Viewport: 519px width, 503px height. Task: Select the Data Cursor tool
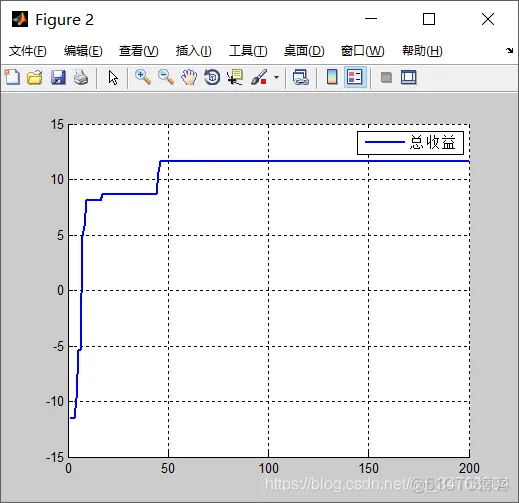tap(235, 77)
